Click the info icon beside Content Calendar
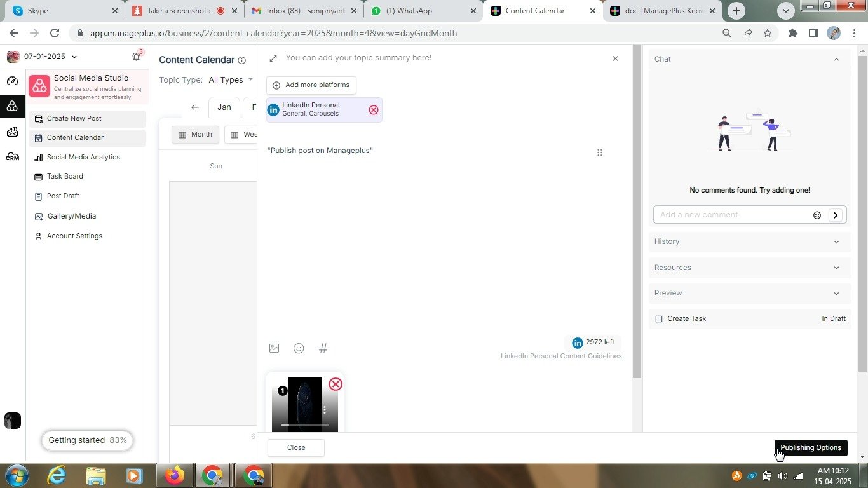 click(x=241, y=60)
